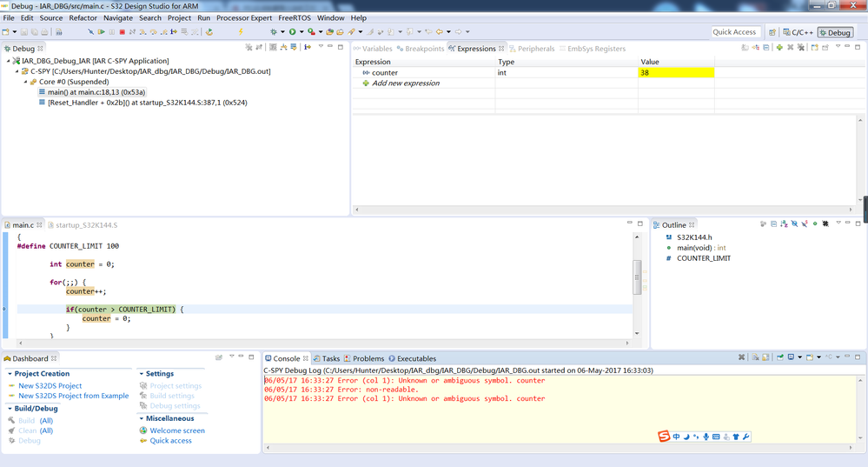The image size is (868, 467).
Task: Open the Welcome screen link
Action: [177, 430]
